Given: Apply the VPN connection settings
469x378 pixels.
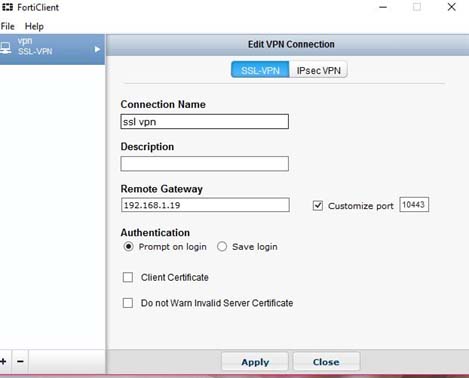Looking at the screenshot, I should (x=255, y=362).
